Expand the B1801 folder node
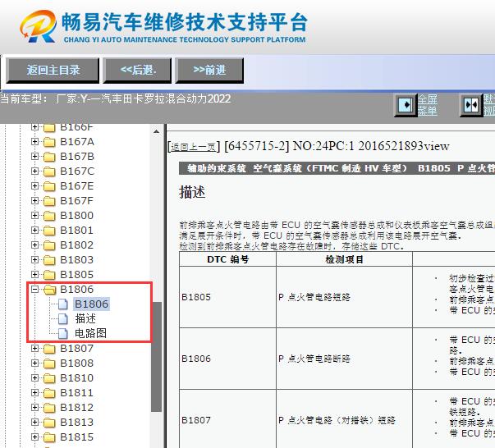This screenshot has width=495, height=448. (x=35, y=231)
